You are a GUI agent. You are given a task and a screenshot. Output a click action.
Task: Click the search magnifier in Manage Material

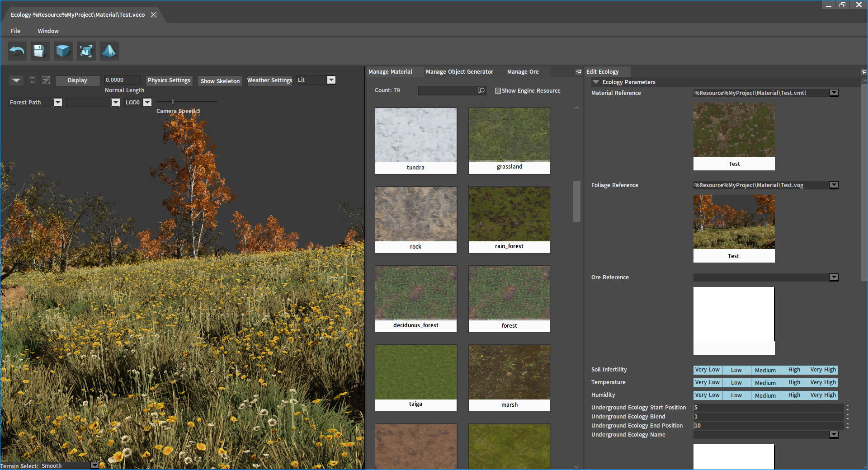pos(482,90)
